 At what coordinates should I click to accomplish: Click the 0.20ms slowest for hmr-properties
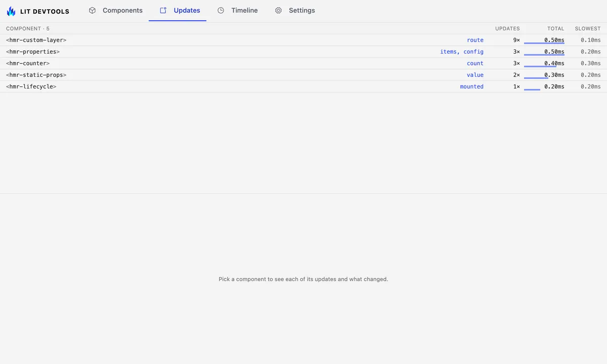591,52
